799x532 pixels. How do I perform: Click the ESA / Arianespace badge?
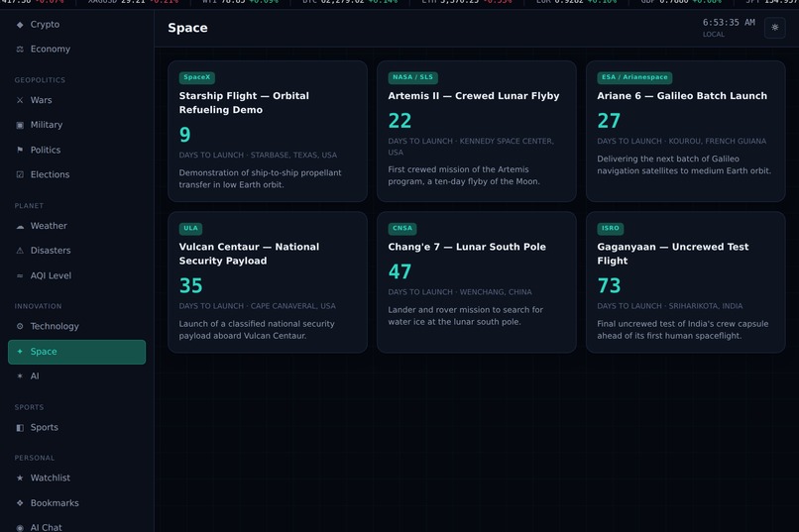(x=634, y=77)
